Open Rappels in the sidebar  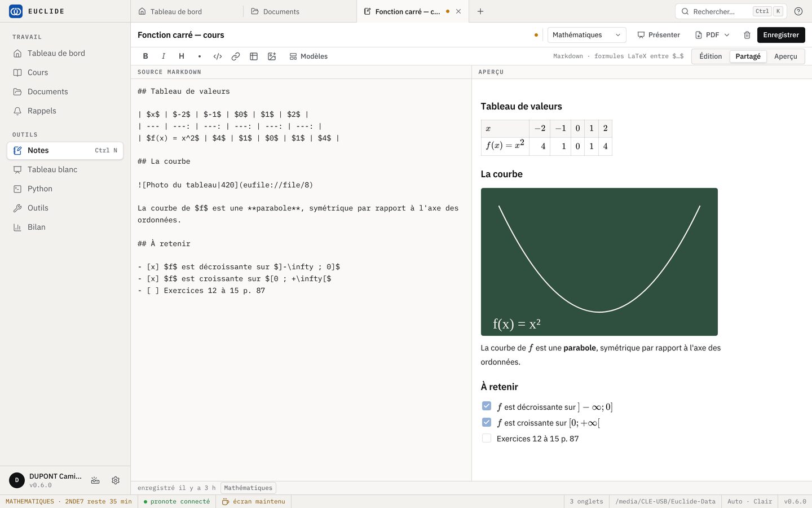(x=65, y=111)
